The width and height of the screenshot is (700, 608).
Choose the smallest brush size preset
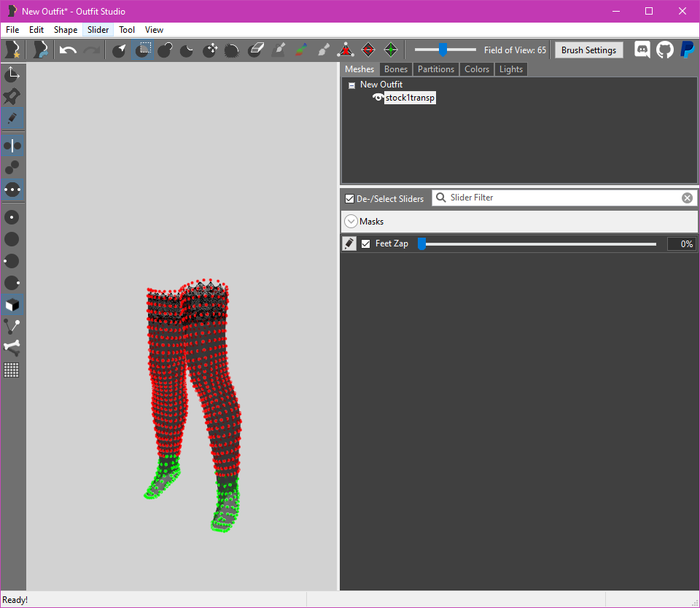[12, 217]
